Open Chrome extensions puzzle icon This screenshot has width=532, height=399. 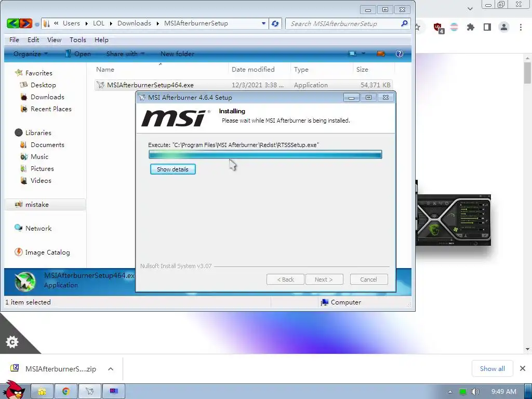pyautogui.click(x=470, y=27)
